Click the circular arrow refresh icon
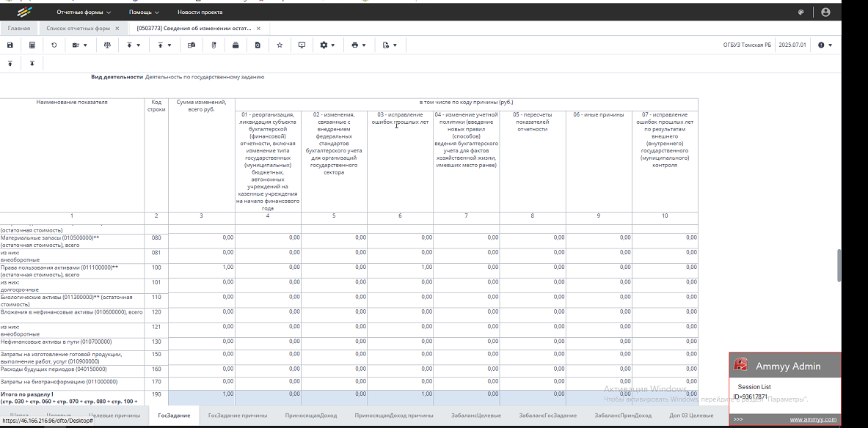 54,45
